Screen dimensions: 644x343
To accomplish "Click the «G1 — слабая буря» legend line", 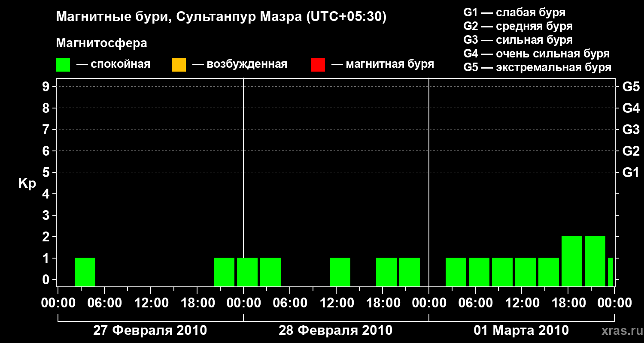I will [x=514, y=12].
